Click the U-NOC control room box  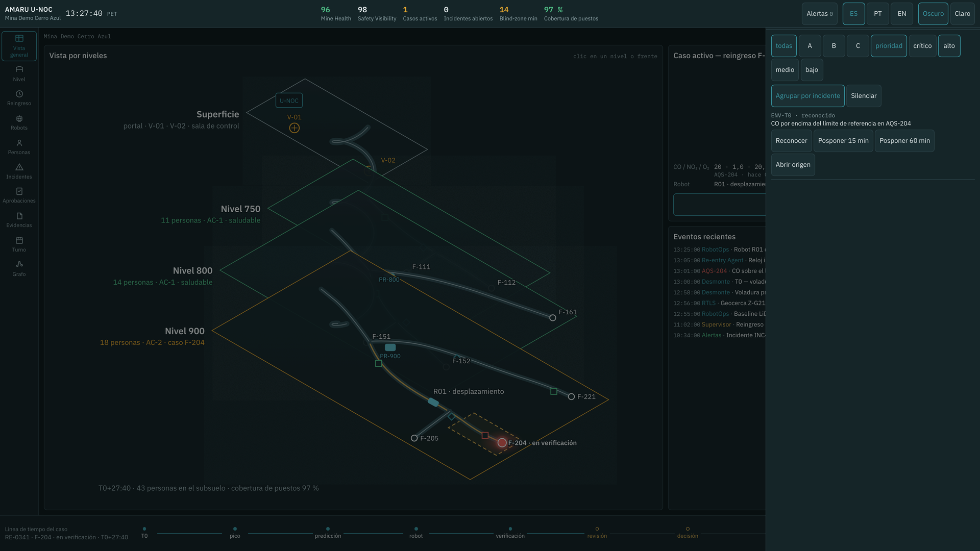coord(289,101)
